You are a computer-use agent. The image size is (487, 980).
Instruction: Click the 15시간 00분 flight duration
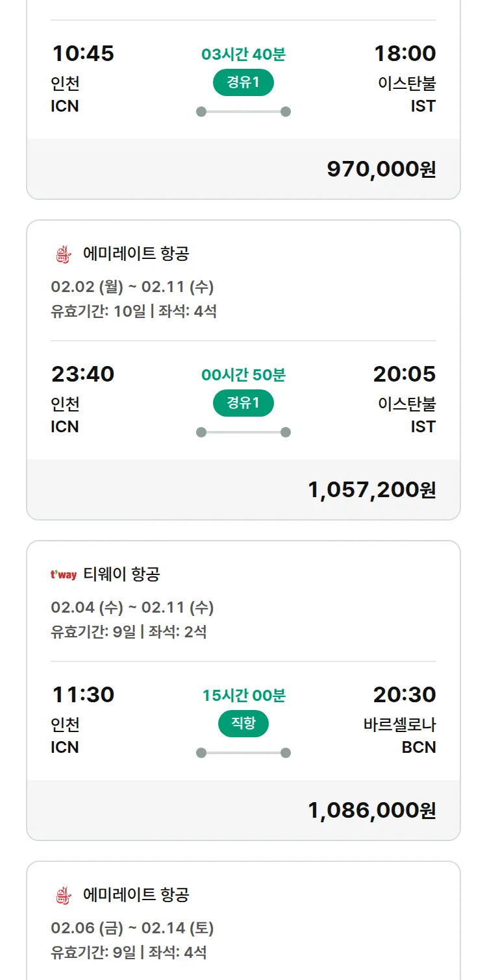[x=243, y=696]
